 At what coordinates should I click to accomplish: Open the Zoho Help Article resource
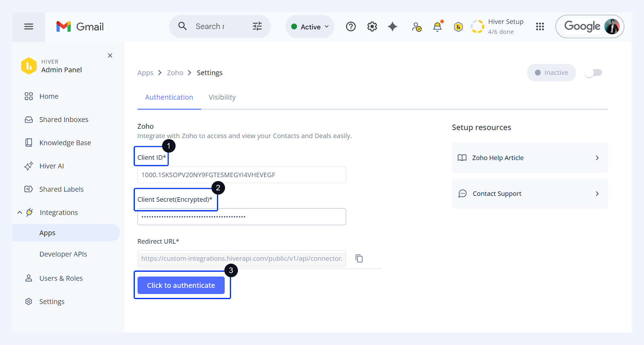point(530,158)
